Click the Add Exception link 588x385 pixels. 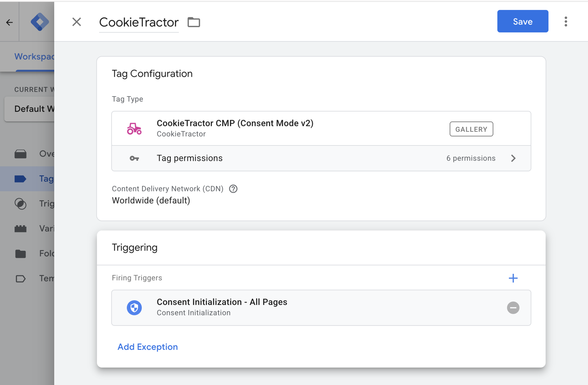[148, 347]
